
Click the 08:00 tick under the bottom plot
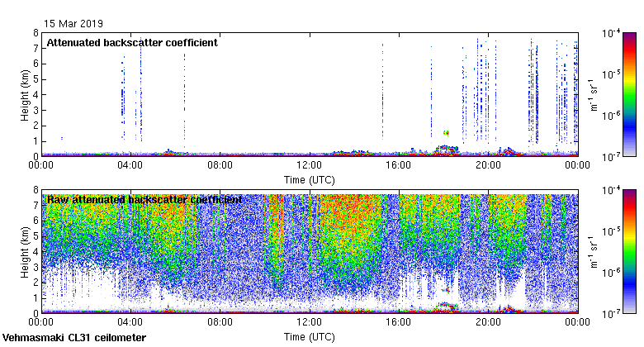coord(220,322)
